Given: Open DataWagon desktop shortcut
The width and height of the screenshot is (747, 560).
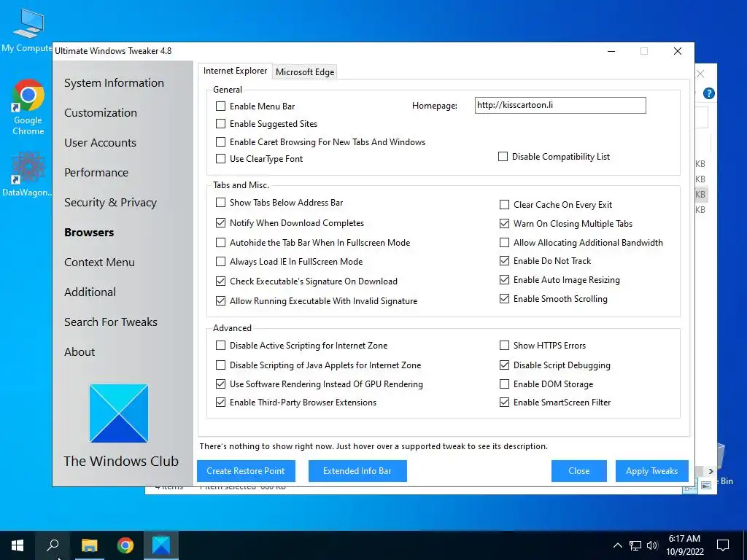Looking at the screenshot, I should tap(26, 174).
